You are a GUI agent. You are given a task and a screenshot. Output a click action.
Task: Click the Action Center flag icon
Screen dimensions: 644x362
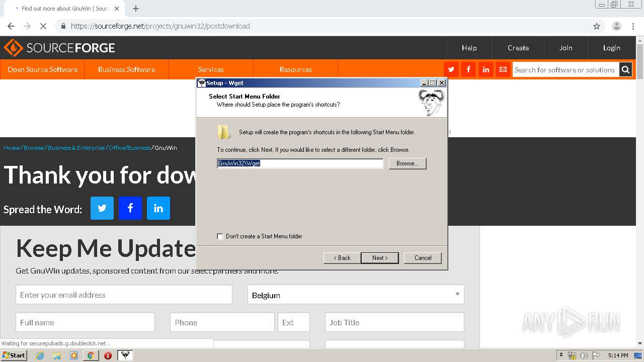click(596, 355)
